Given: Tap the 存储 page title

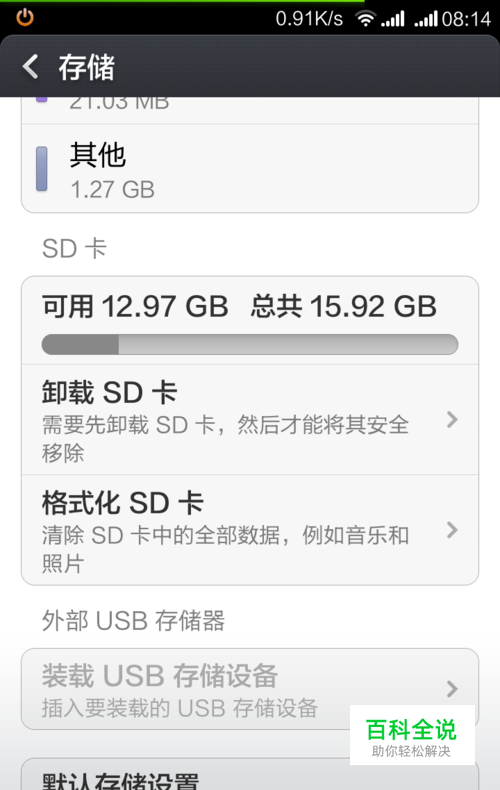Looking at the screenshot, I should (87, 67).
